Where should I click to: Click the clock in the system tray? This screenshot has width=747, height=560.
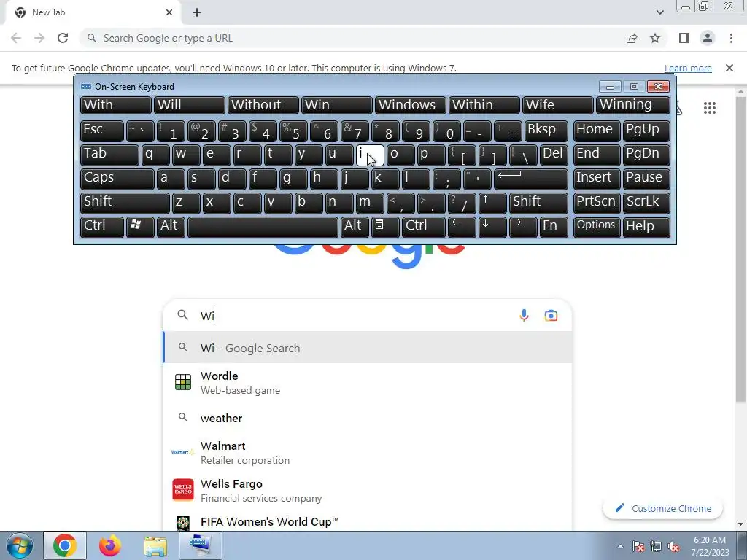click(710, 547)
